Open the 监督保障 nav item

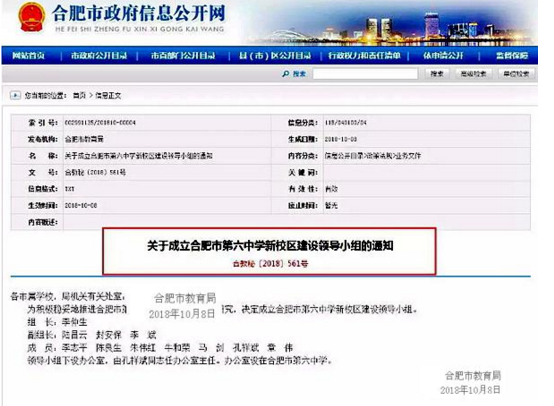click(x=512, y=55)
